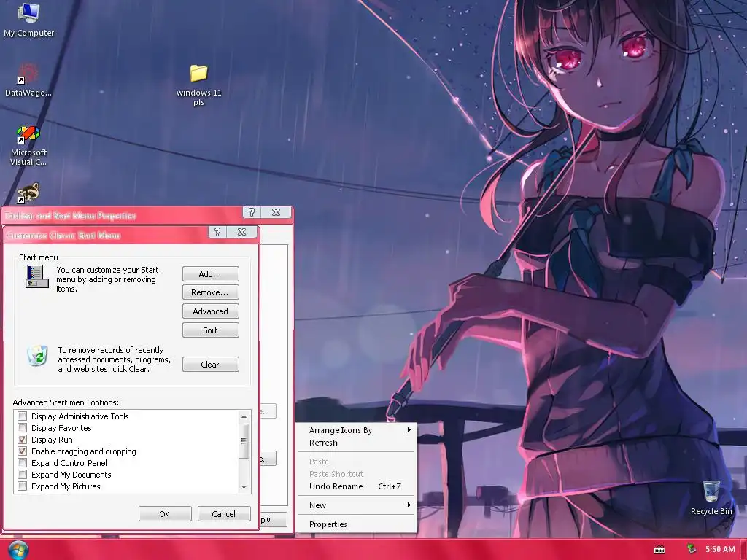Click the Clear button
747x560 pixels.
(x=211, y=365)
